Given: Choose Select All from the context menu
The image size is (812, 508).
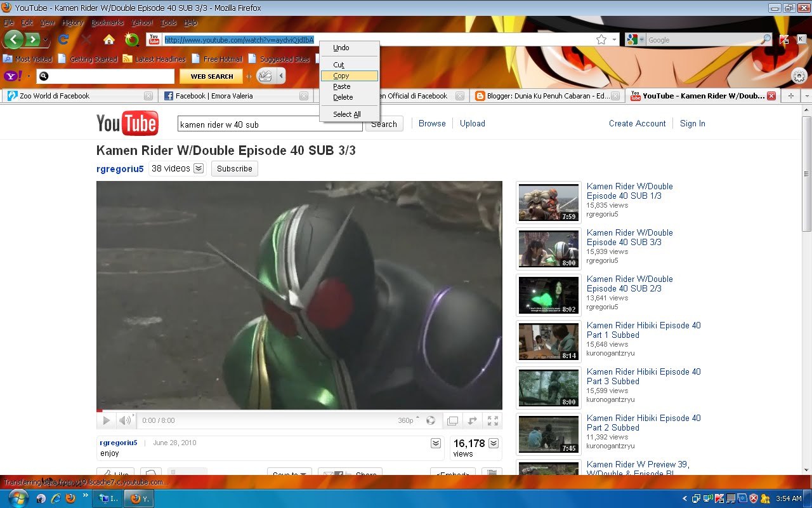Looking at the screenshot, I should click(350, 114).
